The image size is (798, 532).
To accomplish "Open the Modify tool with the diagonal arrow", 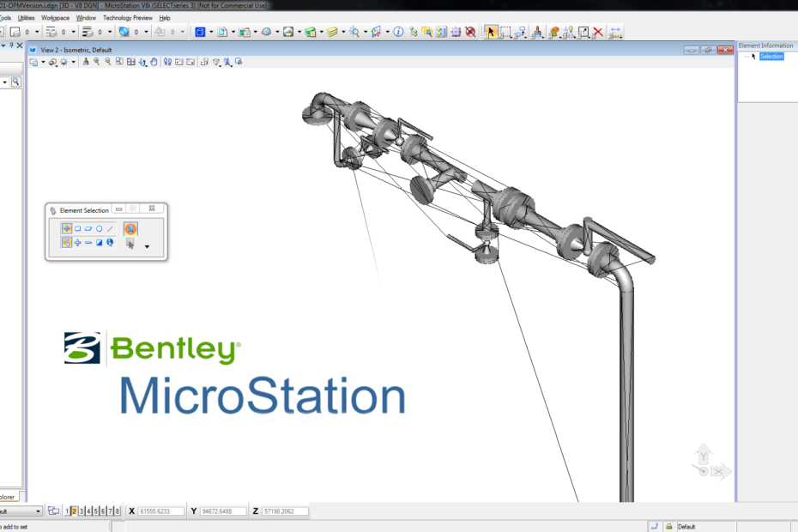I will [583, 32].
